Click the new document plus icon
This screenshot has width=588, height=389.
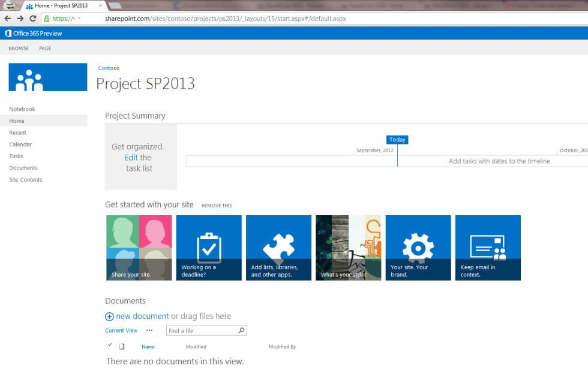click(110, 316)
